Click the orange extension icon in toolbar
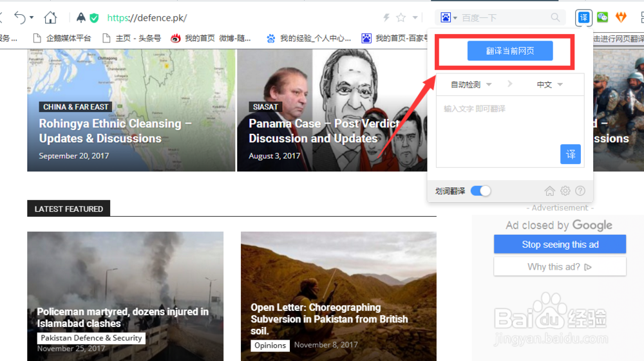644x361 pixels. click(621, 17)
